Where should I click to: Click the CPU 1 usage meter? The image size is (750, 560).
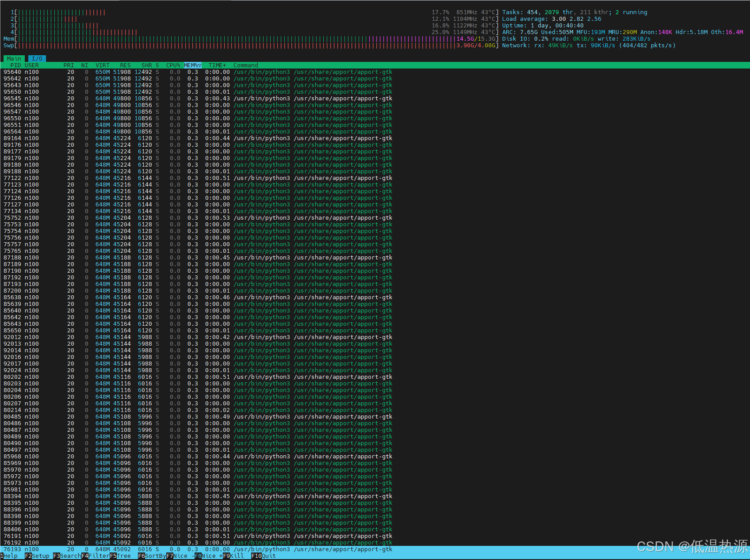(255, 12)
